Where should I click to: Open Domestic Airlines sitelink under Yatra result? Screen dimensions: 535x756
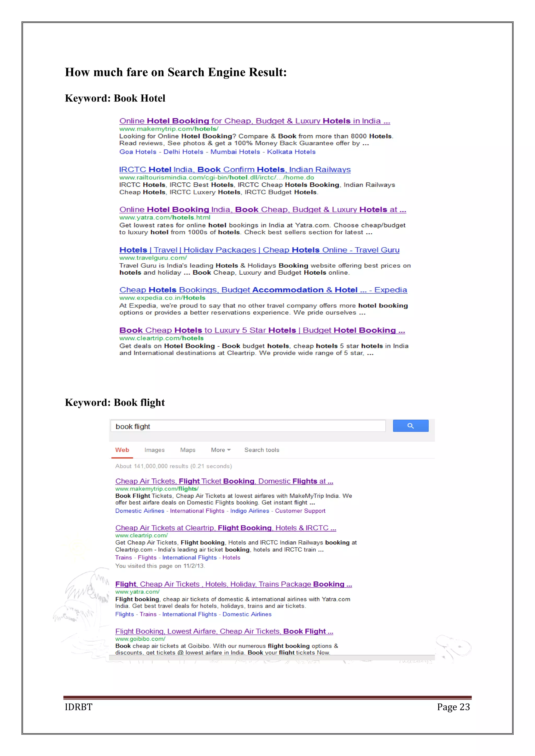tap(247, 615)
